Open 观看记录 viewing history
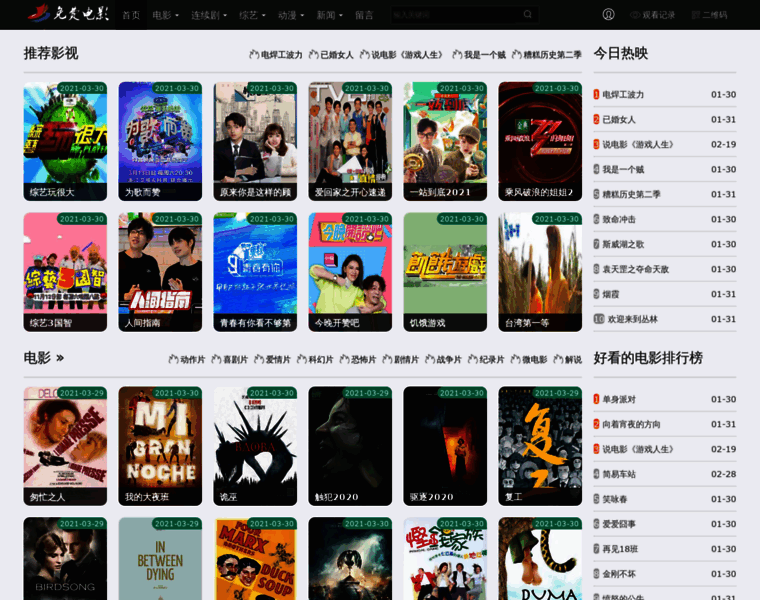 (x=653, y=15)
